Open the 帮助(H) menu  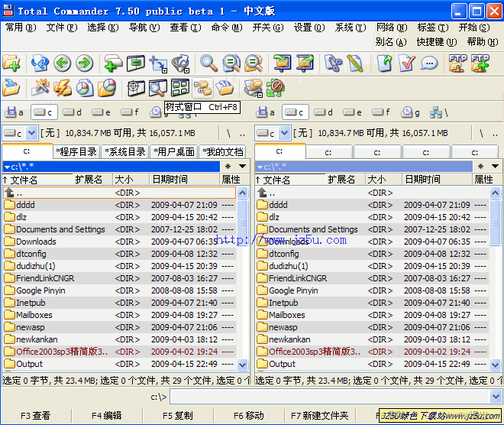click(x=483, y=42)
